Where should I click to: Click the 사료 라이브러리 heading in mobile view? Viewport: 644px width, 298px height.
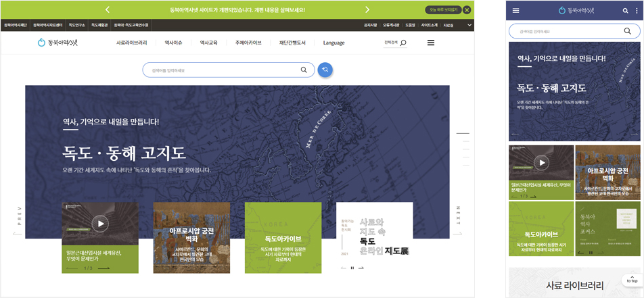pos(574,285)
